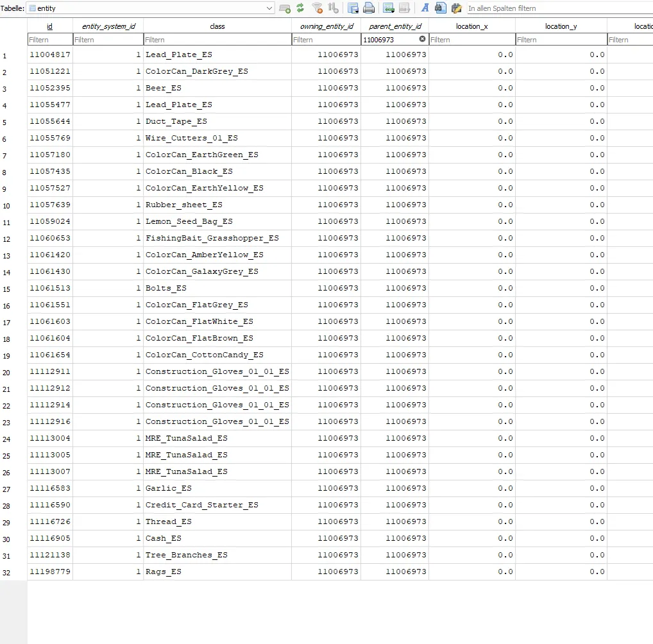The height and width of the screenshot is (644, 653).
Task: Click the filter field under entity_system_id
Action: coord(108,40)
